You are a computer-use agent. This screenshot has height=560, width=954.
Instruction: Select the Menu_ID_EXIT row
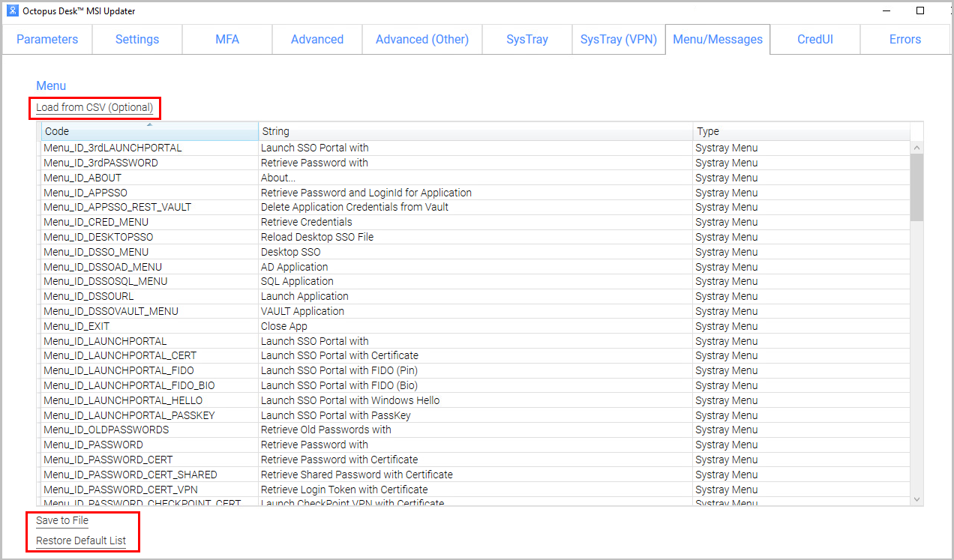[x=475, y=326]
